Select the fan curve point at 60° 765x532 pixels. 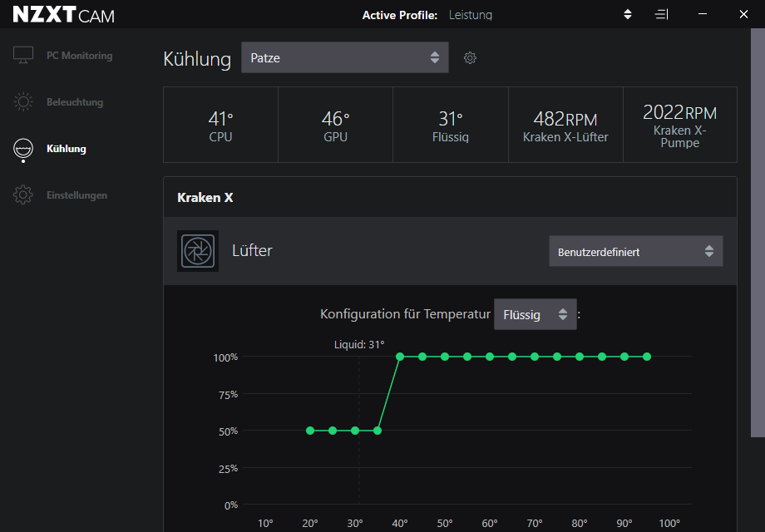pos(490,357)
